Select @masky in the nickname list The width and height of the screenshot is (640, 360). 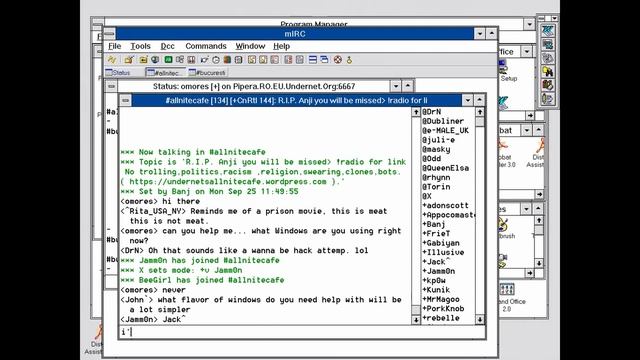click(436, 149)
